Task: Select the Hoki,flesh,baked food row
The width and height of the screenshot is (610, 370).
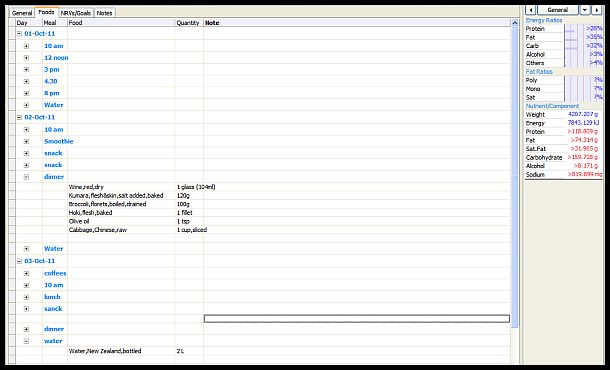Action: (x=91, y=213)
